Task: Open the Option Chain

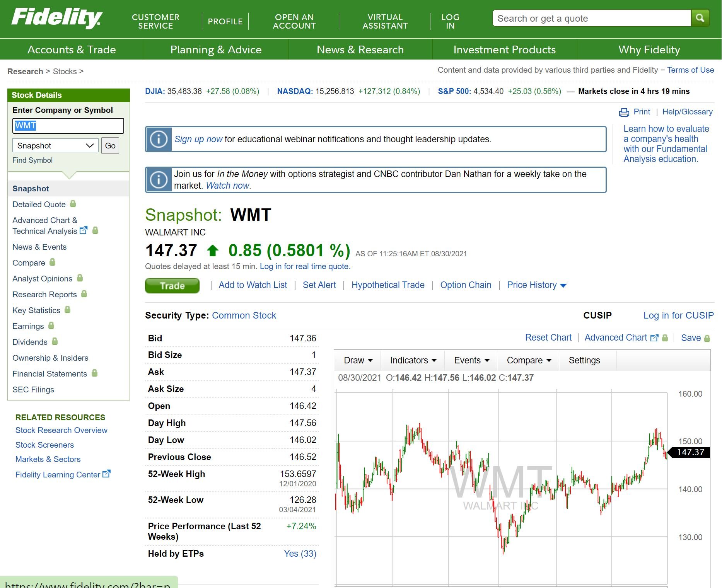Action: click(x=466, y=285)
